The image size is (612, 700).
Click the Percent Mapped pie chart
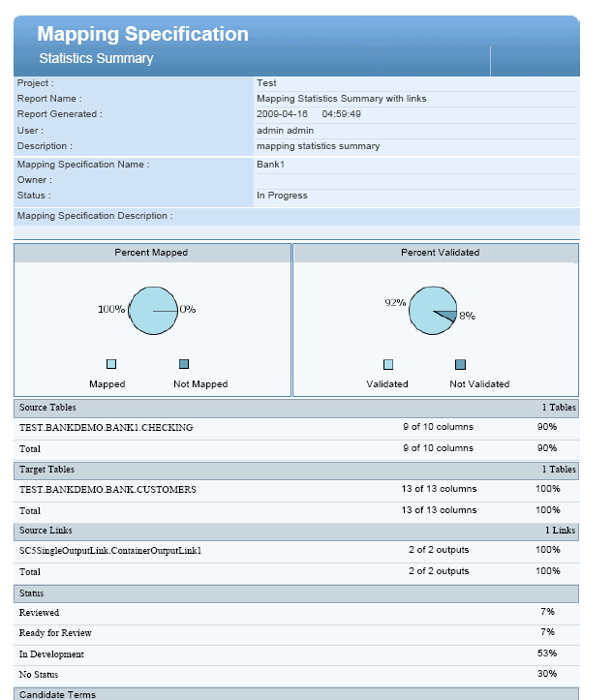tap(153, 310)
